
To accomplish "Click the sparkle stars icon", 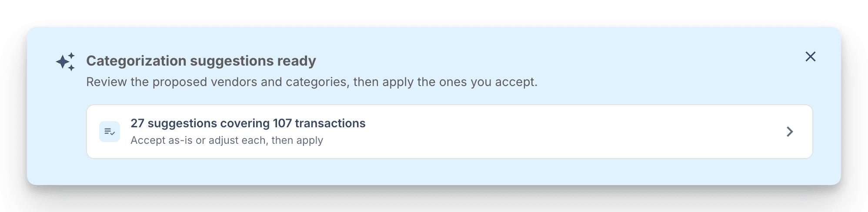I will [66, 62].
